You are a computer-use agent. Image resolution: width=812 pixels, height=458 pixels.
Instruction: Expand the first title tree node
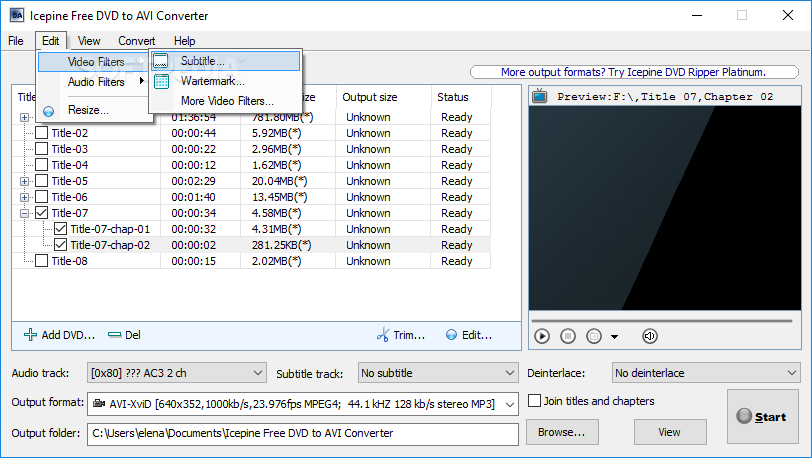point(24,117)
